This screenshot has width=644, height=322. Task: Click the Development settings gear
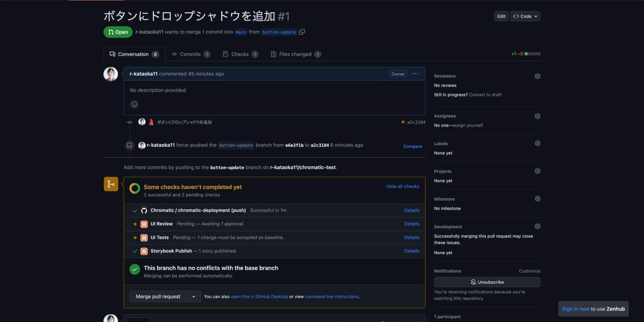coord(537,226)
